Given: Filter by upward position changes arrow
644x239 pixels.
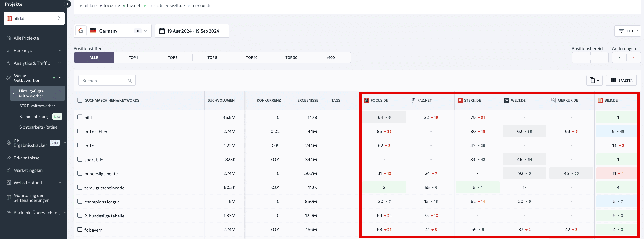Looking at the screenshot, I should pyautogui.click(x=619, y=58).
